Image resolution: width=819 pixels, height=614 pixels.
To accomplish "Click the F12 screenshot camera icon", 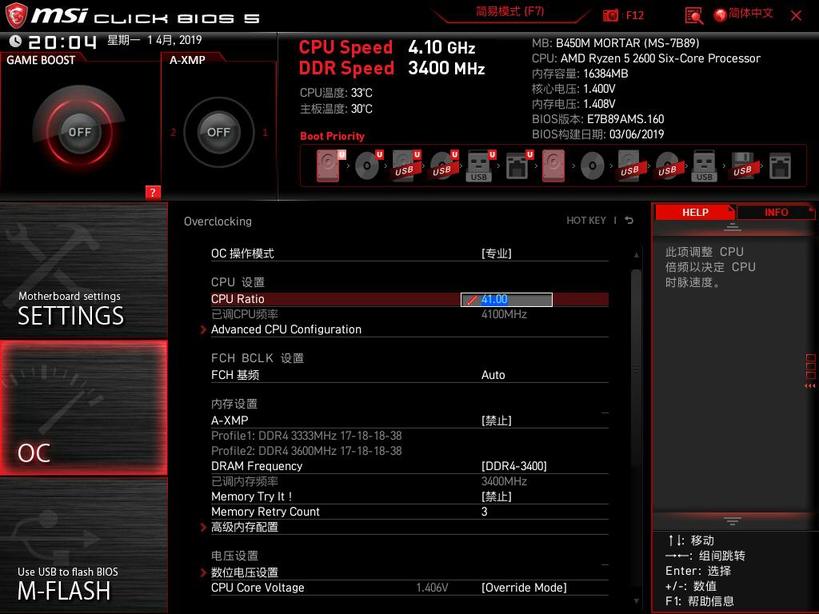I will point(610,16).
